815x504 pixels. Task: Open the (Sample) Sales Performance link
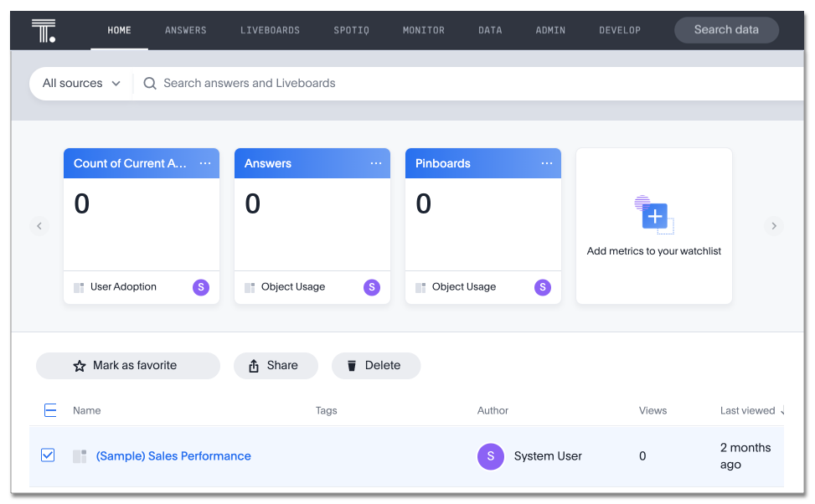tap(173, 456)
